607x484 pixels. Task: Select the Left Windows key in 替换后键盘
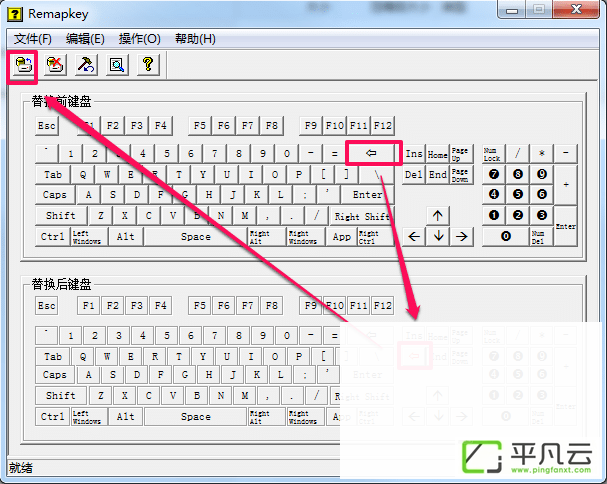tap(89, 417)
